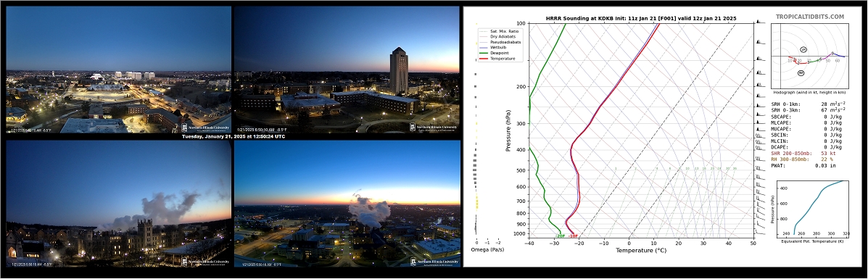Select the Wetbulb legend entry
The height and width of the screenshot is (279, 868).
pos(497,48)
